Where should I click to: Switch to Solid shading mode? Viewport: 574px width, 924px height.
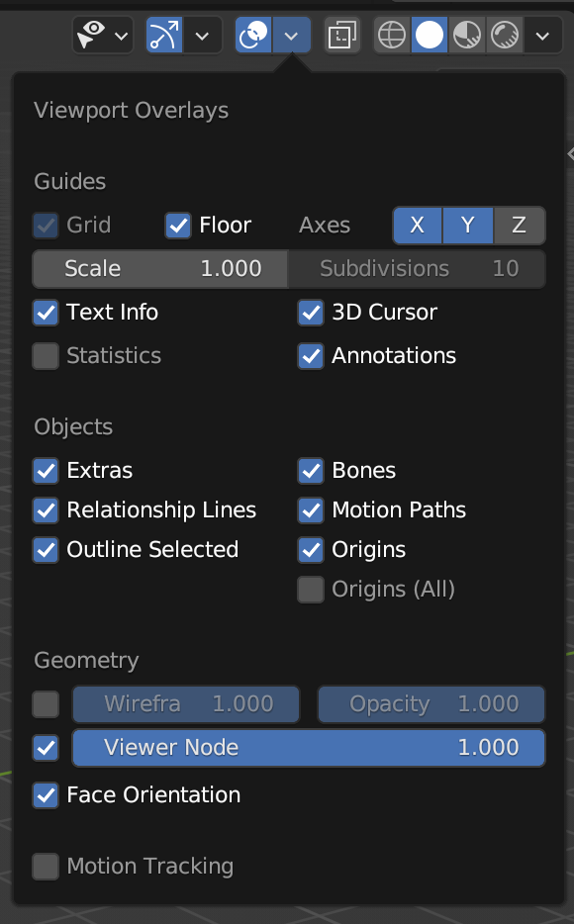(x=430, y=36)
